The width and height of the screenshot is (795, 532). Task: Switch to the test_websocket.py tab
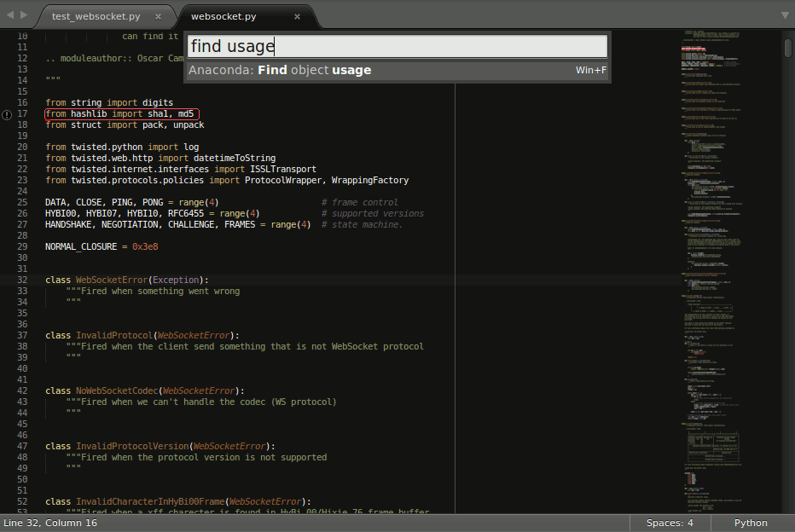pyautogui.click(x=94, y=15)
